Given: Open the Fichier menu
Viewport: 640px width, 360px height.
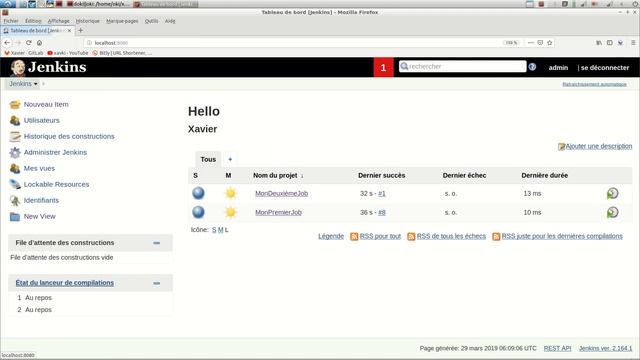Looking at the screenshot, I should (x=11, y=21).
